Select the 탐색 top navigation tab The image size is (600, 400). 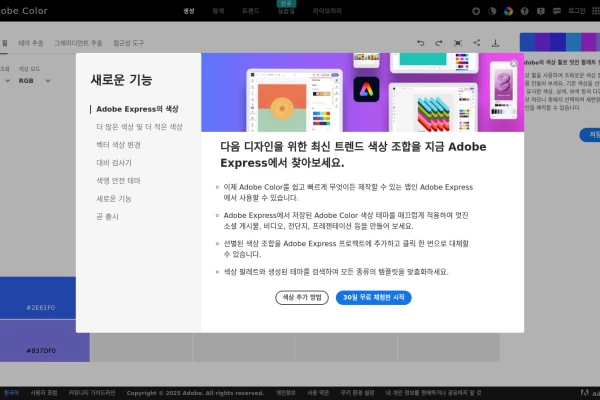tap(218, 11)
